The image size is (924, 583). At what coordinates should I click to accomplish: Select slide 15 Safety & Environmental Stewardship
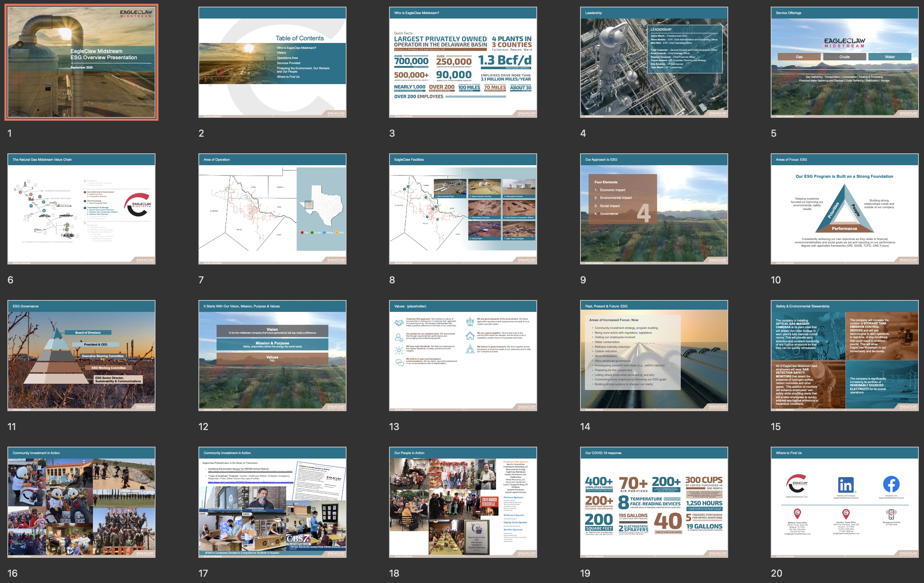[845, 356]
